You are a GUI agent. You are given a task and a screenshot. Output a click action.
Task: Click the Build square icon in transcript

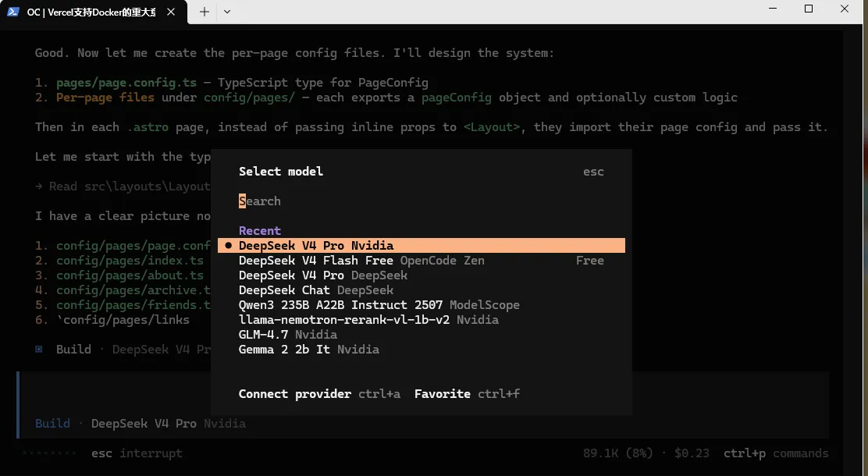pos(39,350)
